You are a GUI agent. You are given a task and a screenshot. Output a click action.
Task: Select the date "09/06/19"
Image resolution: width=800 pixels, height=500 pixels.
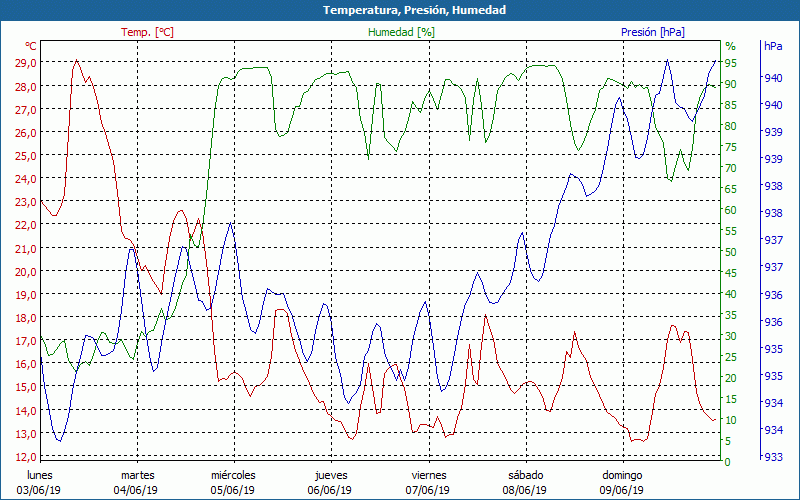[x=621, y=490]
